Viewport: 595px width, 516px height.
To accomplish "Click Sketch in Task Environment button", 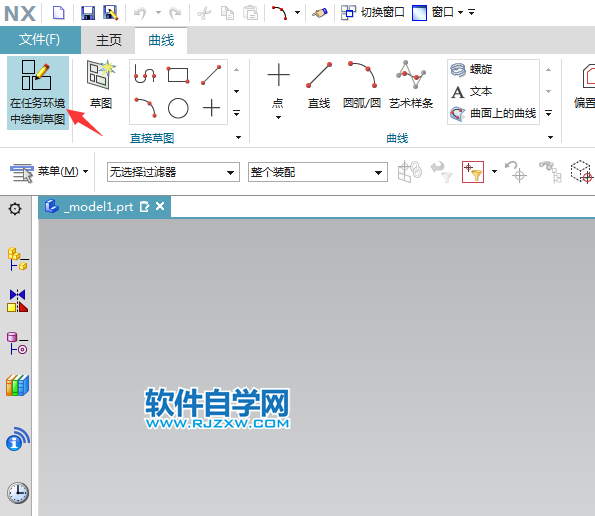I will tap(38, 93).
